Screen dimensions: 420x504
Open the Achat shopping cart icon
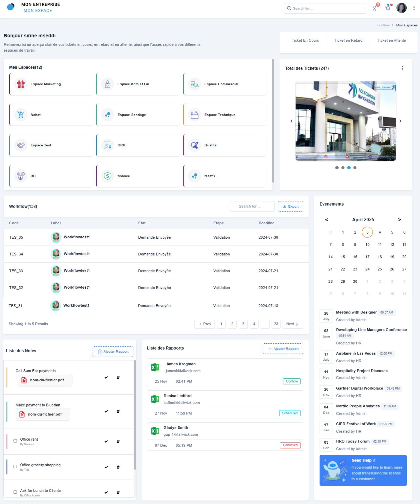tap(21, 115)
